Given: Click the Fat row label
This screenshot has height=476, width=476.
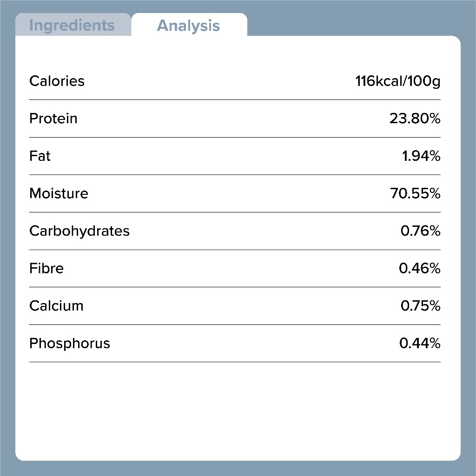Looking at the screenshot, I should point(40,156).
